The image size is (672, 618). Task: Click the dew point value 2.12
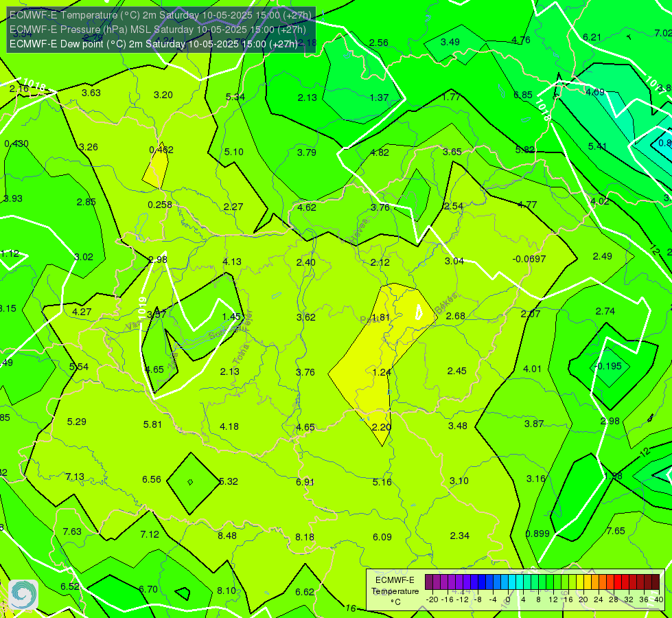tap(380, 262)
